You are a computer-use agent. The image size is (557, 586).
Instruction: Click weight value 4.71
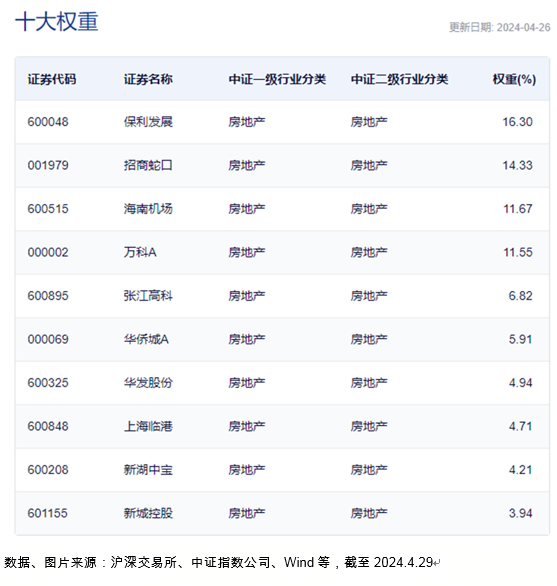(520, 426)
